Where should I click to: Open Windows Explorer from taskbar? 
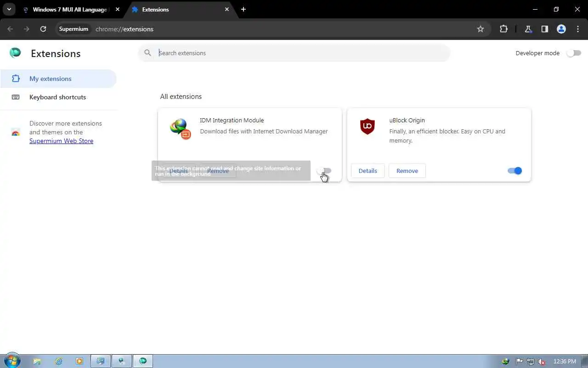tap(37, 361)
